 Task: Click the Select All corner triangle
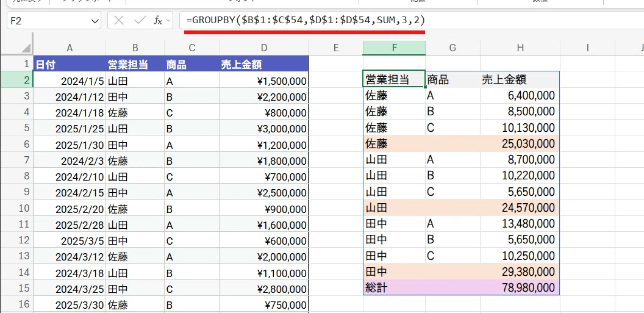pos(26,48)
